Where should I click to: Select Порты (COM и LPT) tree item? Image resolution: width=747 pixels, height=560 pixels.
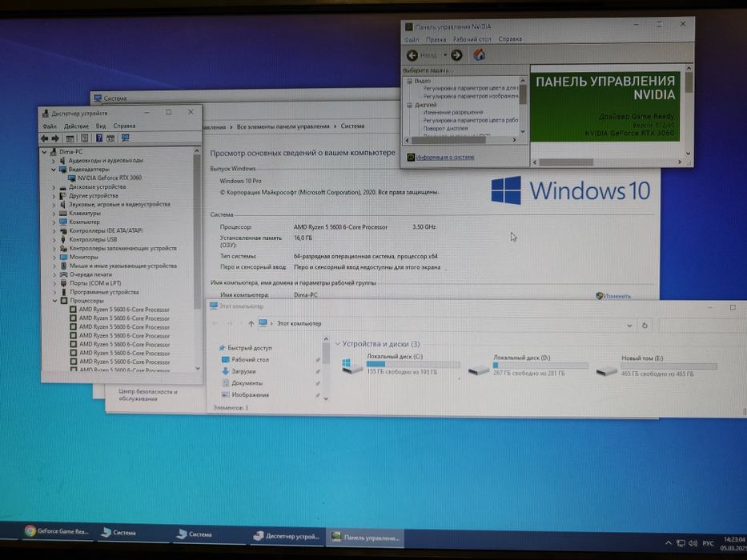pyautogui.click(x=95, y=283)
